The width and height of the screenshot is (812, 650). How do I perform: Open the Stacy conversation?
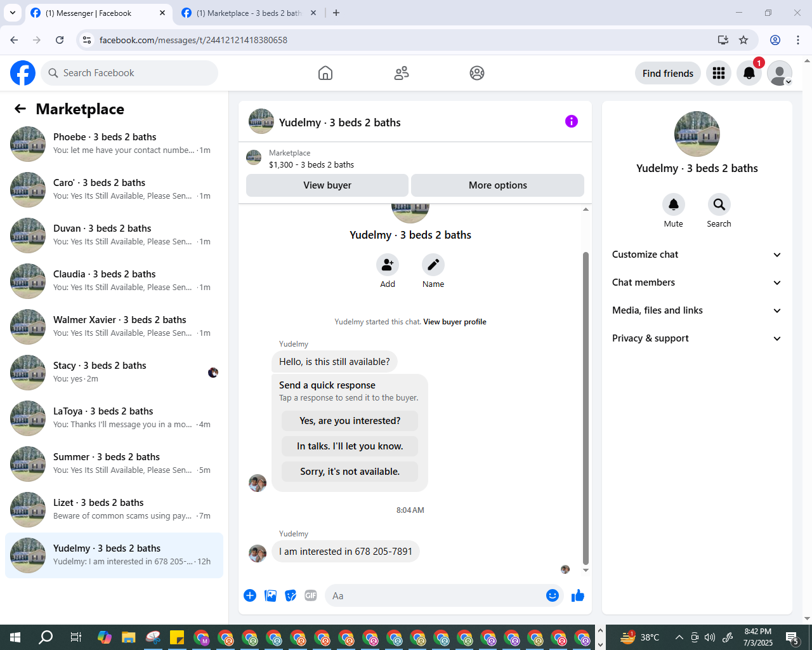pyautogui.click(x=114, y=373)
